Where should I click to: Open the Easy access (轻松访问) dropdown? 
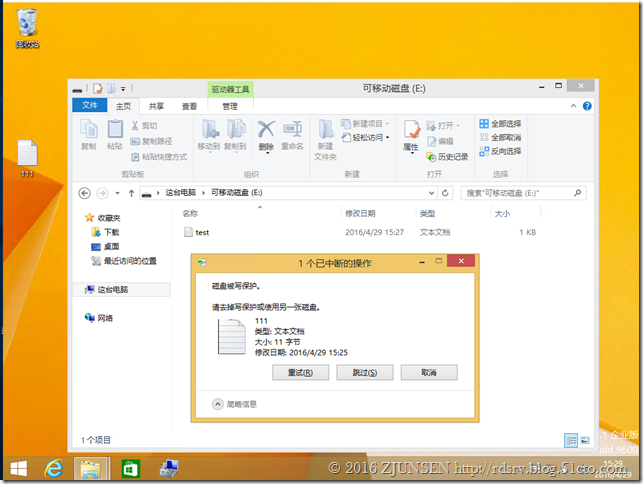(365, 137)
